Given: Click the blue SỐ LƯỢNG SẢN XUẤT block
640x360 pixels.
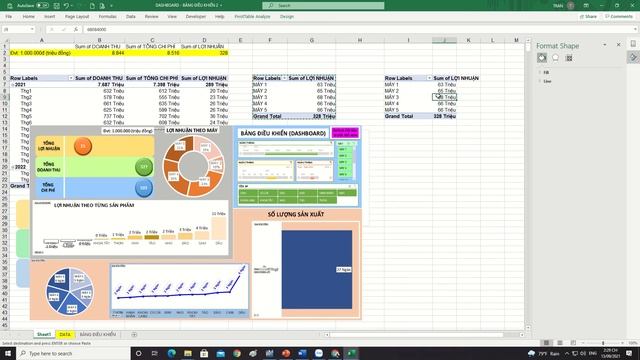Looking at the screenshot, I should (x=317, y=269).
